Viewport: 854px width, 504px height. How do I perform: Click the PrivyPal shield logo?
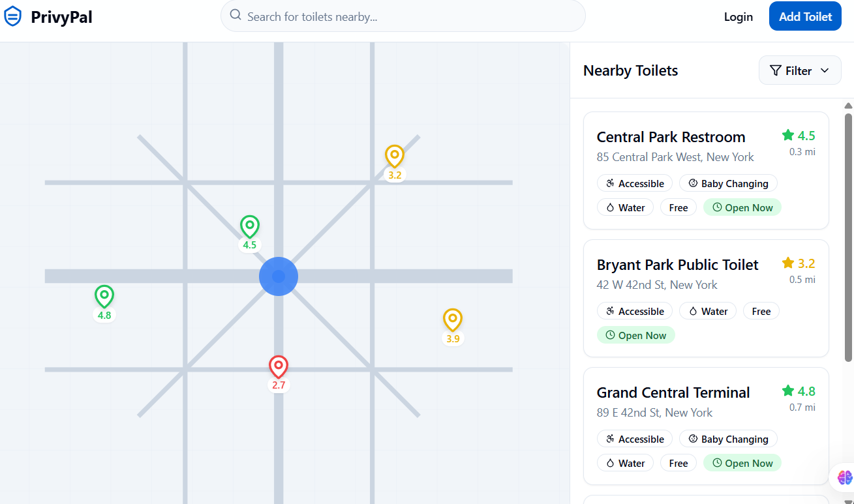(13, 15)
